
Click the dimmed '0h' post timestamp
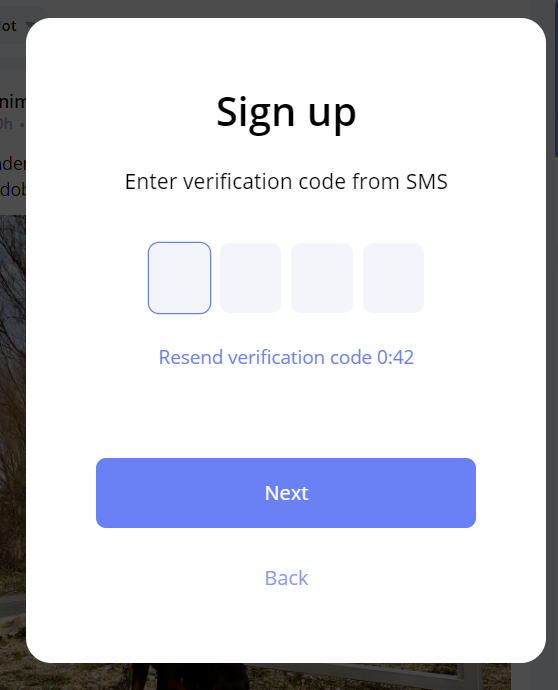click(x=6, y=124)
